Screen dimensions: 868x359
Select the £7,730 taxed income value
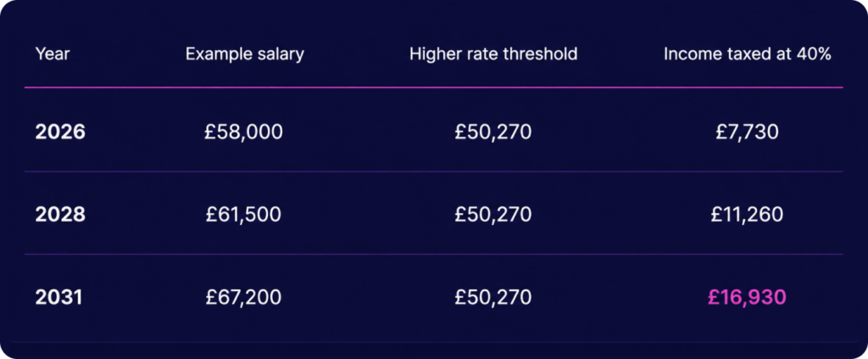(x=748, y=132)
